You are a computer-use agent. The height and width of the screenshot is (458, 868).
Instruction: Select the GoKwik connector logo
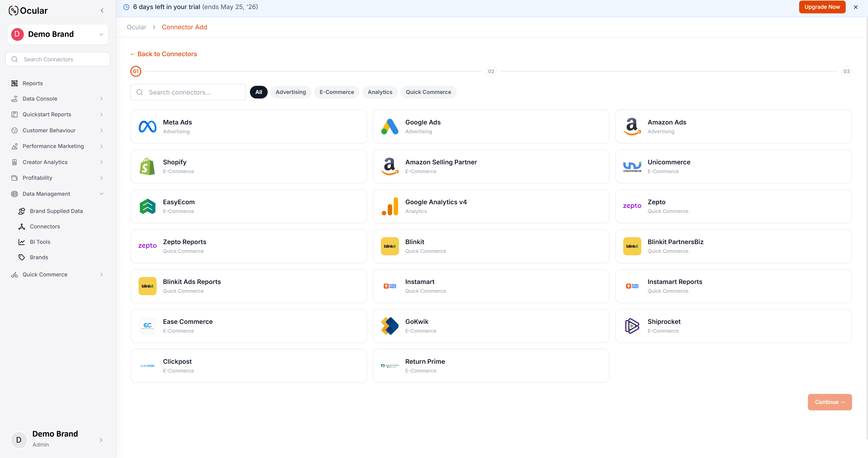390,326
